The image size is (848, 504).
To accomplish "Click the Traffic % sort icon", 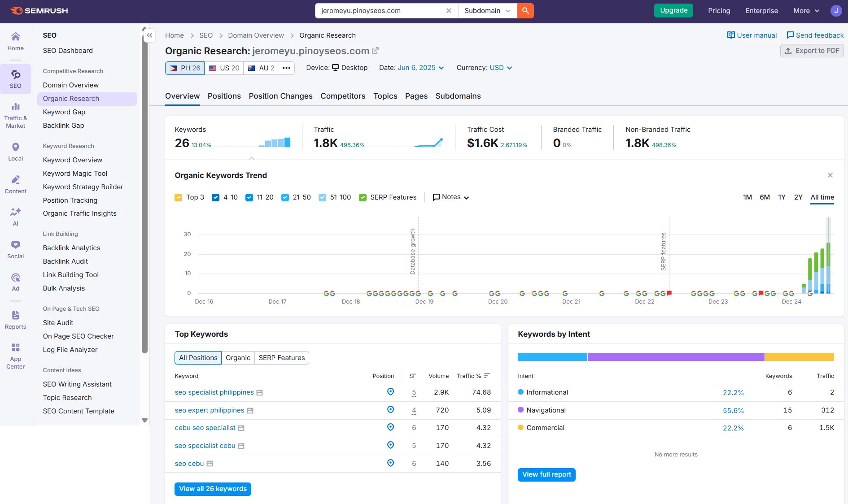I will [x=487, y=376].
